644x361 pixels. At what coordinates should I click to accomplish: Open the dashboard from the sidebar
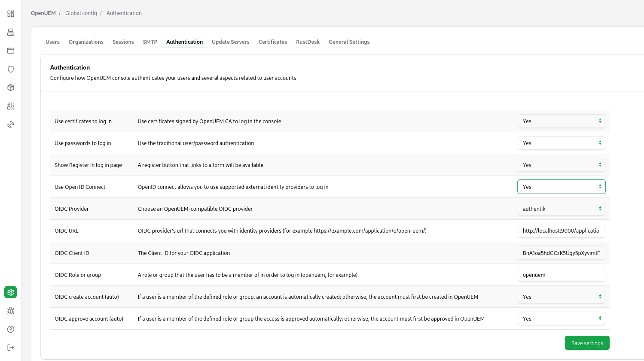(11, 14)
